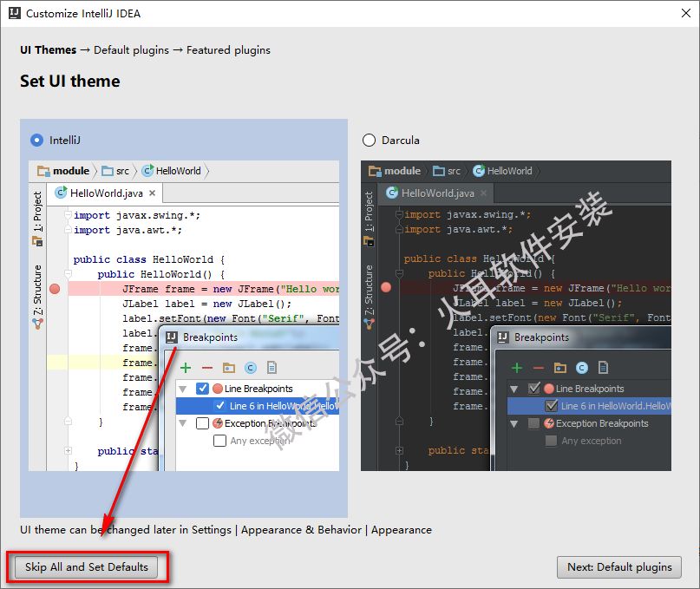Toggle Any exception checkbox in Darcula preview
The width and height of the screenshot is (700, 589).
coord(551,441)
